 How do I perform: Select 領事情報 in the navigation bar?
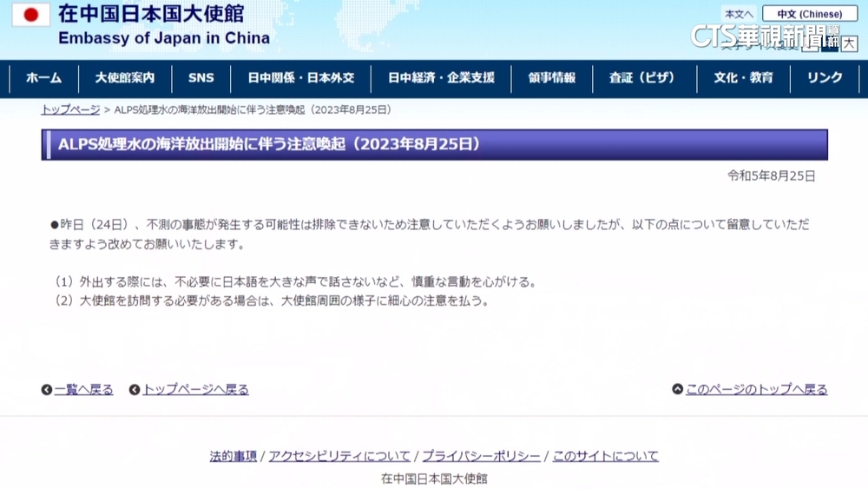pyautogui.click(x=552, y=78)
